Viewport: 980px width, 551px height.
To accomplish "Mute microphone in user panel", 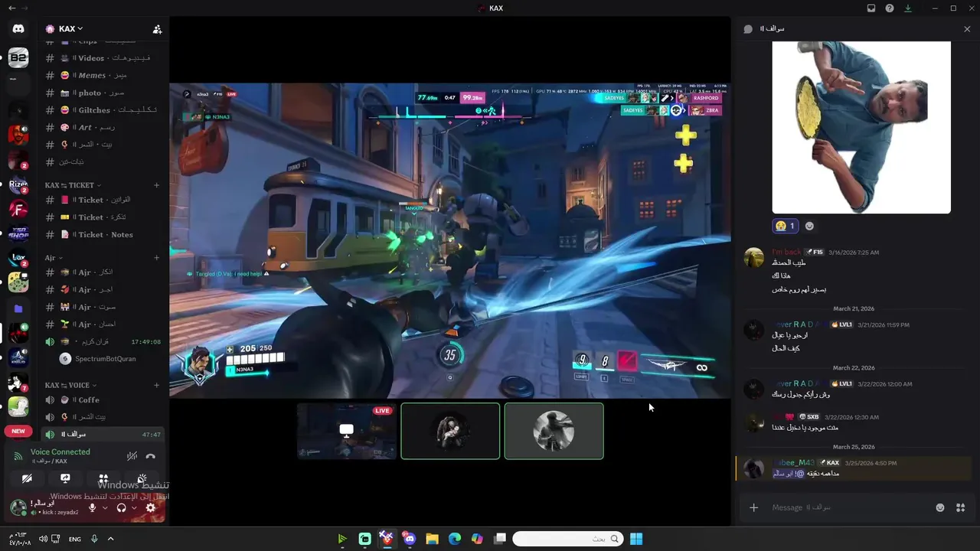I will 92,507.
